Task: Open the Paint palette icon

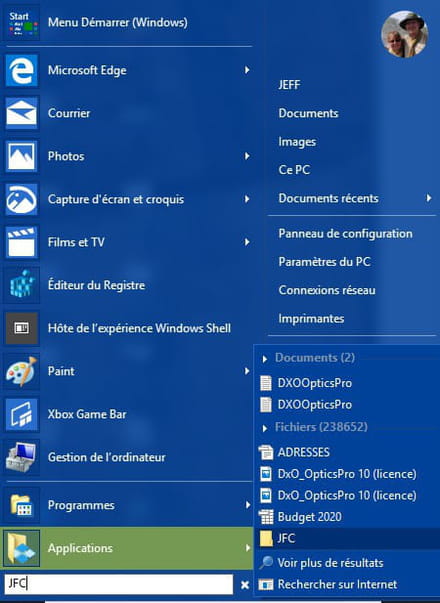Action: point(22,371)
